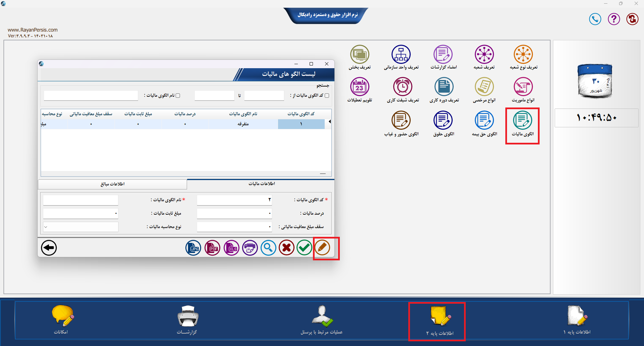Click درصد مالیات input field
The width and height of the screenshot is (644, 346).
point(234,214)
